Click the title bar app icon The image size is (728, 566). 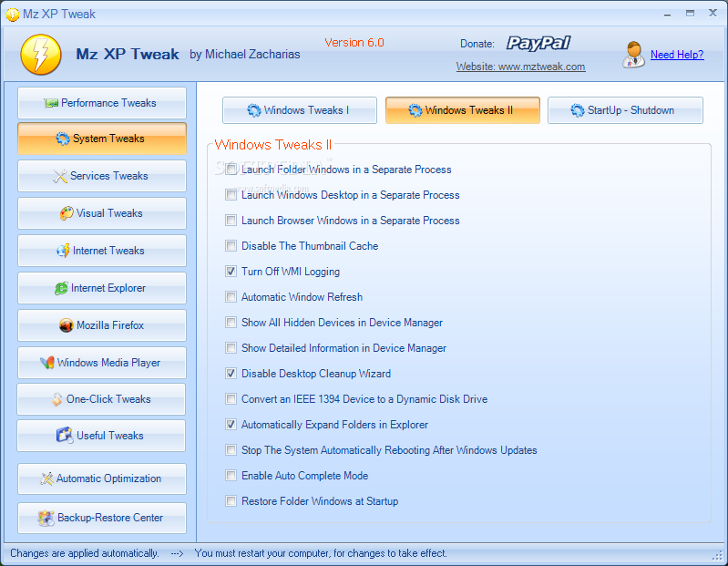pyautogui.click(x=13, y=15)
